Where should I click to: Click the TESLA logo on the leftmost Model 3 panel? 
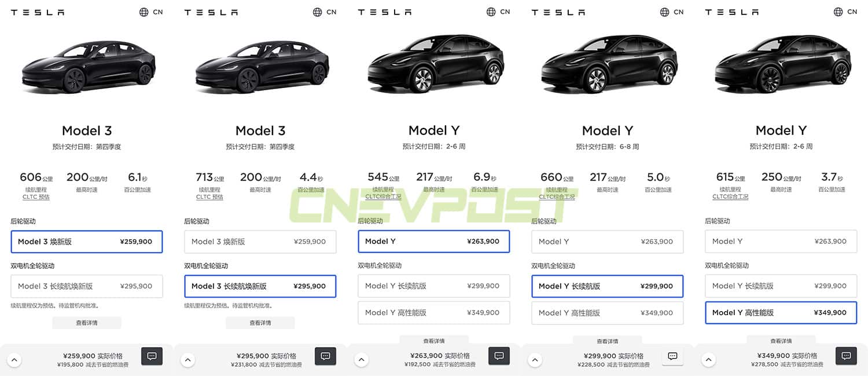(37, 12)
